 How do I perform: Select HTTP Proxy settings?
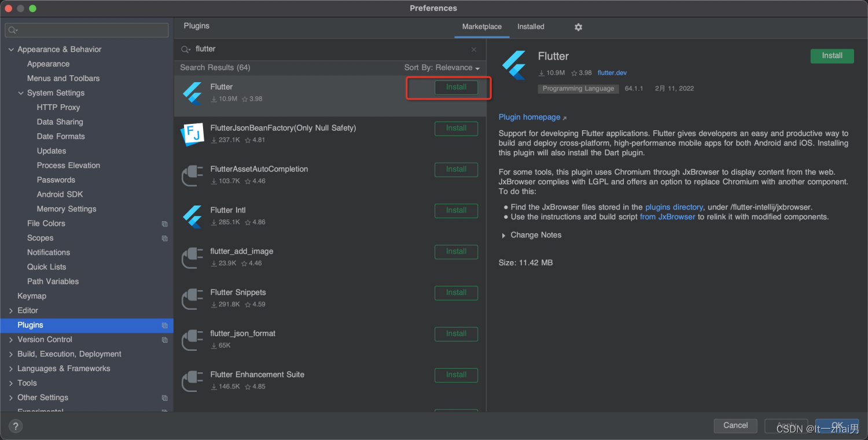tap(58, 108)
